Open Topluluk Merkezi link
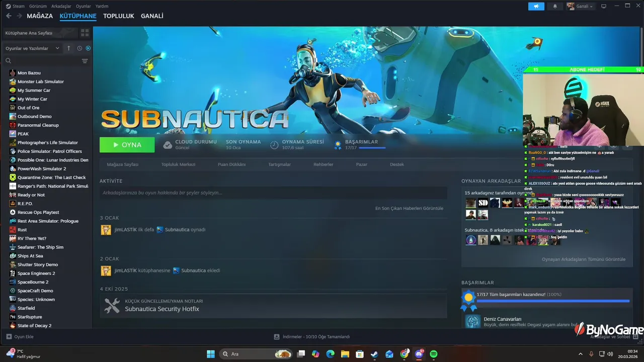This screenshot has width=644, height=362. (x=178, y=164)
